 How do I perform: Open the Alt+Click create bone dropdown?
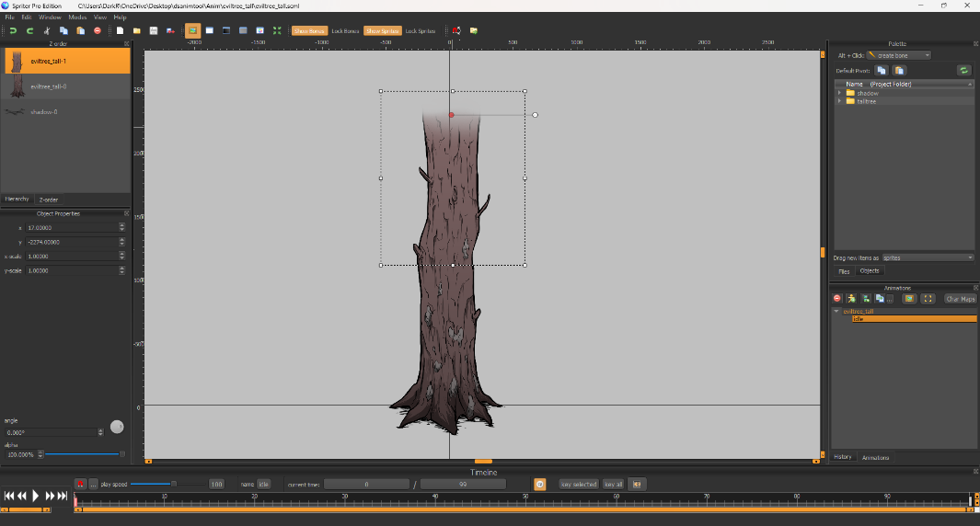tap(898, 55)
